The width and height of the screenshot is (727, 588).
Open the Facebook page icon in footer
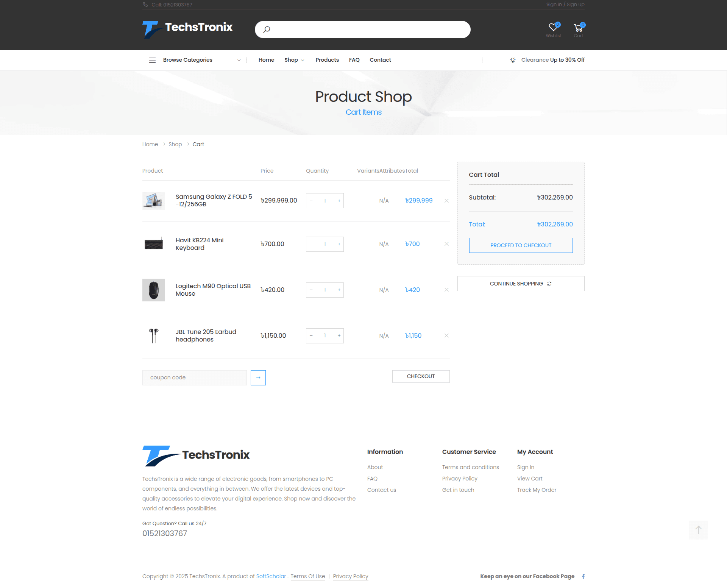583,576
